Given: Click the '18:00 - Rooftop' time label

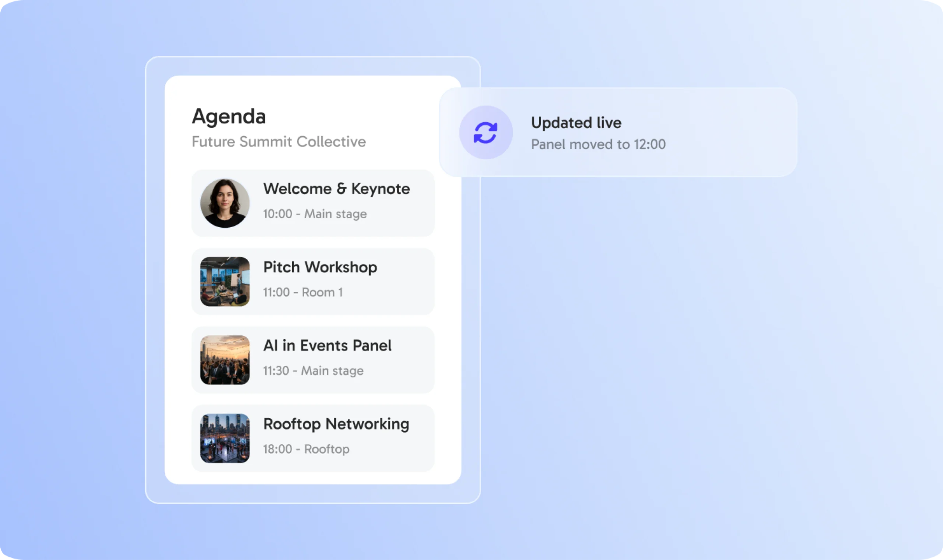Looking at the screenshot, I should (x=306, y=450).
